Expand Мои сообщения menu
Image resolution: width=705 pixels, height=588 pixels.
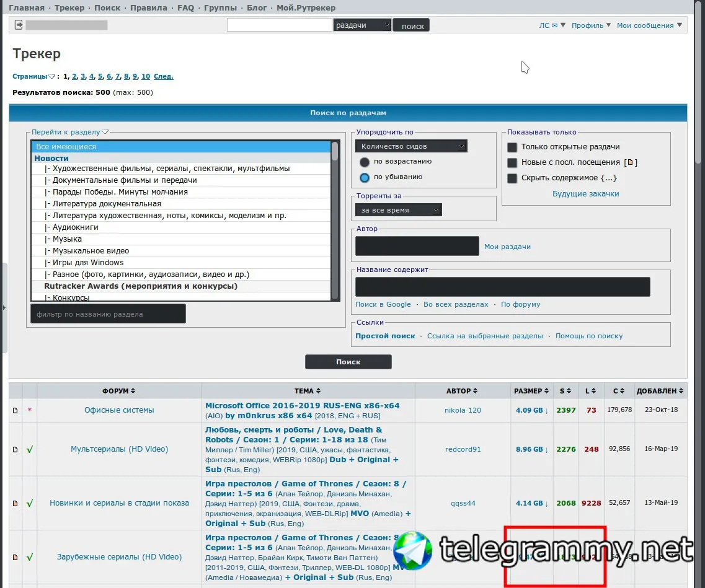click(x=649, y=25)
